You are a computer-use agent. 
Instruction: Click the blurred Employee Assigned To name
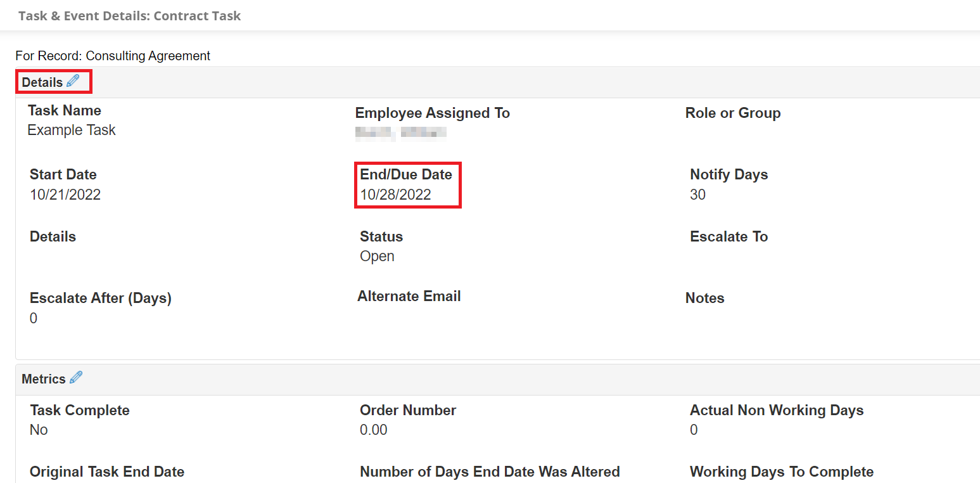coord(401,132)
